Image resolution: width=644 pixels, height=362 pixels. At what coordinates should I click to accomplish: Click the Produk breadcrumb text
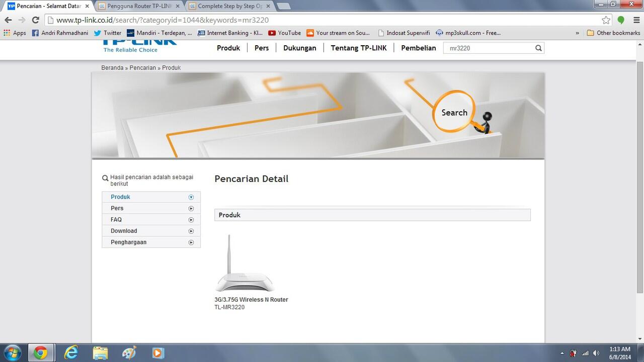click(172, 68)
